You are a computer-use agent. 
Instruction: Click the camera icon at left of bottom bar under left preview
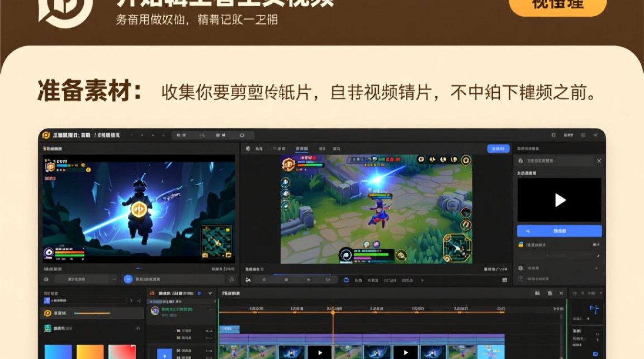point(46,279)
